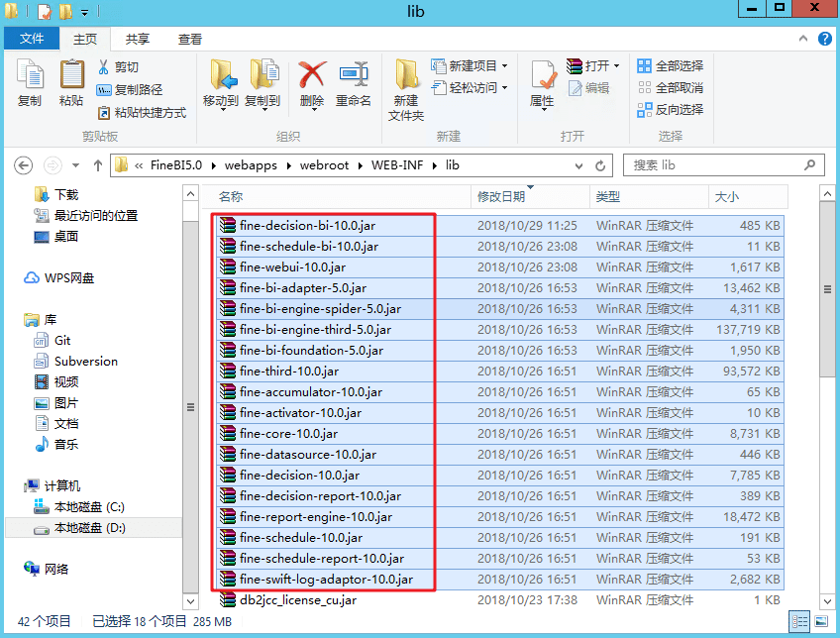Open the Move To (移动到) folder icon

click(x=222, y=74)
